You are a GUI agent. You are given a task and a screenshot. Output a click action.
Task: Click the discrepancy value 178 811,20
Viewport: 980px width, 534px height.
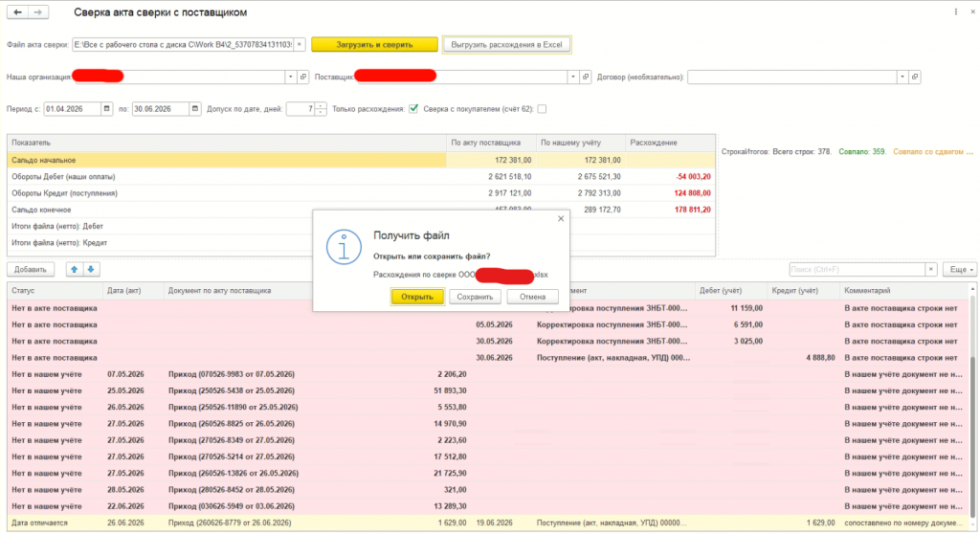693,210
